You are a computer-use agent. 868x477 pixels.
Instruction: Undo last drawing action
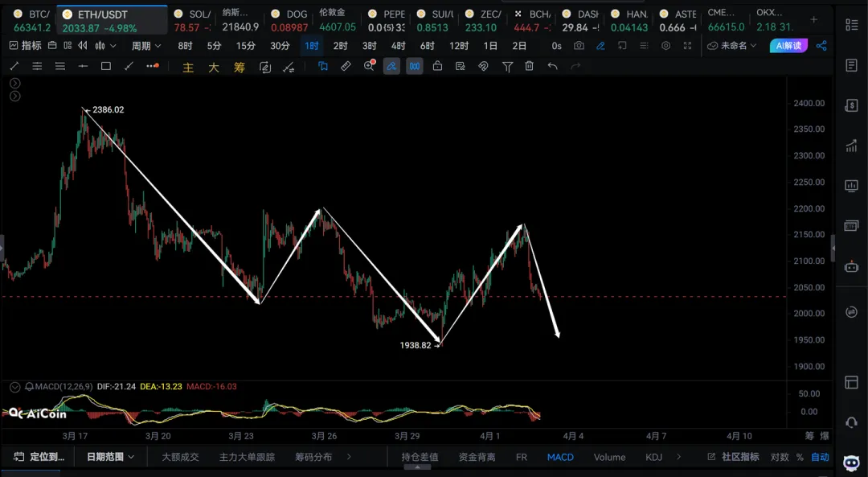pyautogui.click(x=552, y=67)
